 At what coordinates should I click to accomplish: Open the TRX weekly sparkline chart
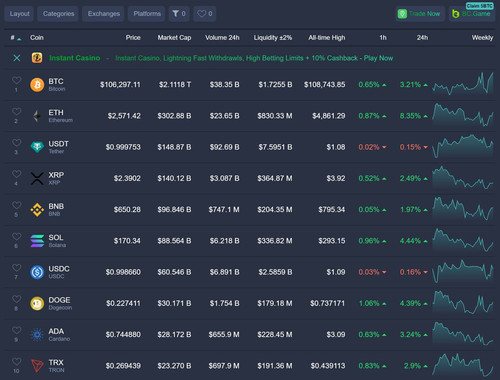(x=463, y=365)
